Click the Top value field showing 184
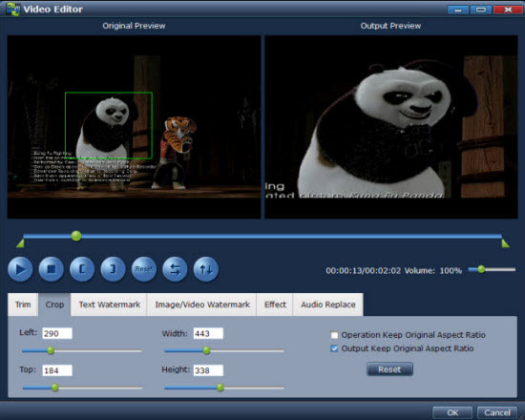525x420 pixels. pyautogui.click(x=57, y=370)
